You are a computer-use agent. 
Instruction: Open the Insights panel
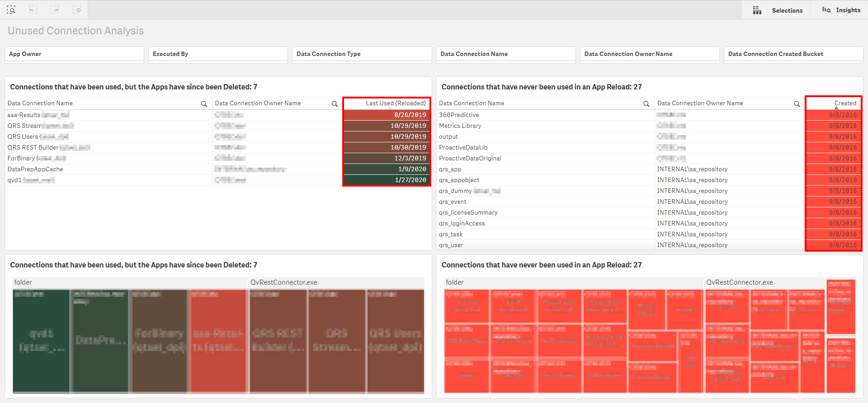click(x=841, y=10)
